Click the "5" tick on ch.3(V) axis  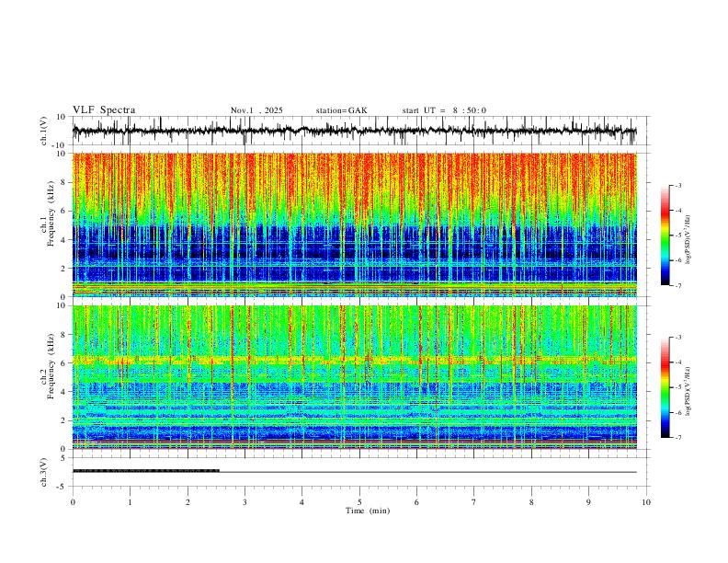[64, 458]
